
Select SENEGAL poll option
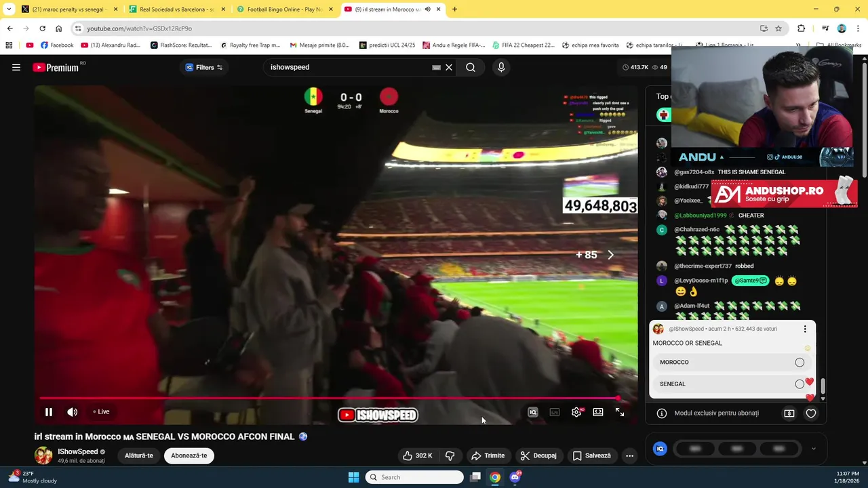pos(732,384)
